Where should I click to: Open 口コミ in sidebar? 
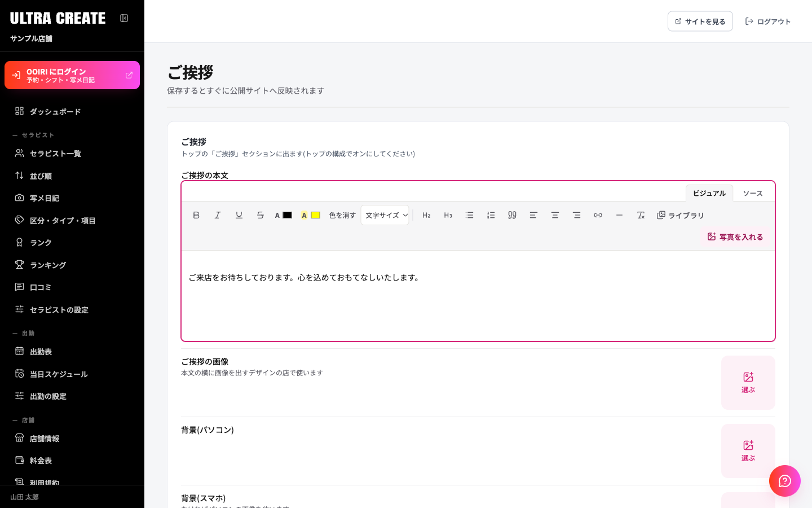tap(72, 287)
